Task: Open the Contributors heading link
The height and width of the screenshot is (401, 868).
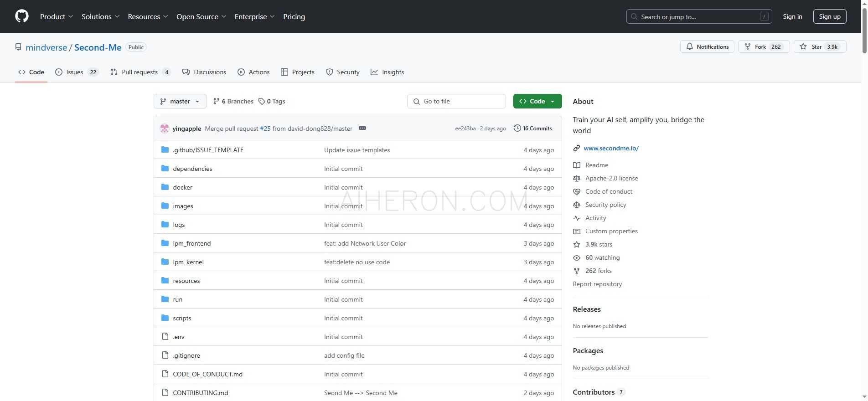Action: pyautogui.click(x=599, y=392)
